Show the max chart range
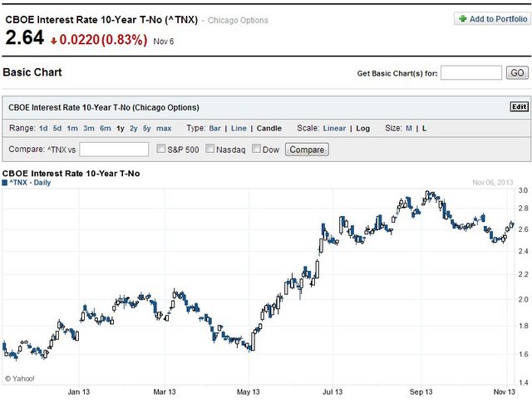532x403 pixels. coord(164,128)
